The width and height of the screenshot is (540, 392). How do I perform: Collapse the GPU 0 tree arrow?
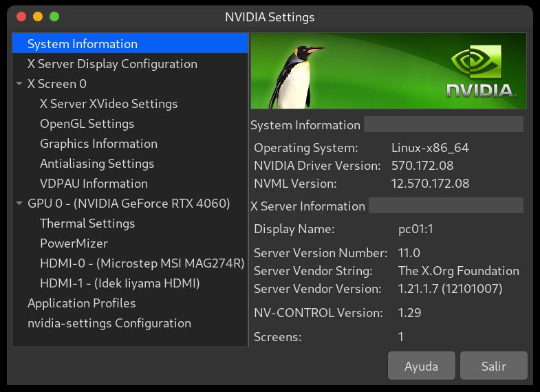pos(19,204)
